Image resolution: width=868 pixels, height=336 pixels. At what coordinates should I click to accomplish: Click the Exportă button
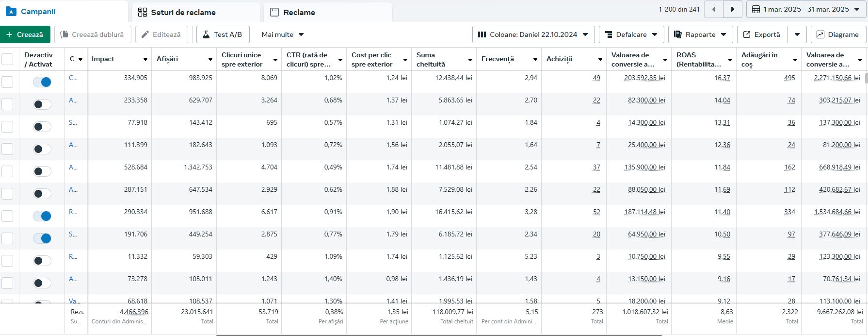coord(762,34)
